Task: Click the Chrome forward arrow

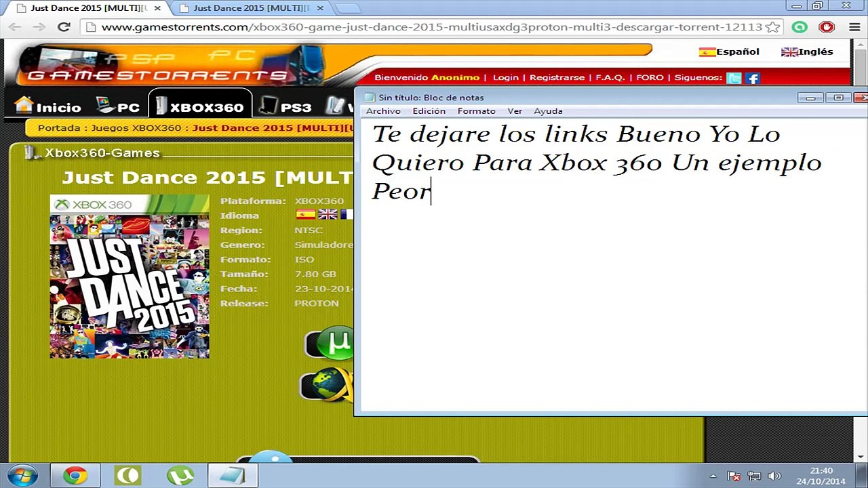Action: click(x=39, y=27)
